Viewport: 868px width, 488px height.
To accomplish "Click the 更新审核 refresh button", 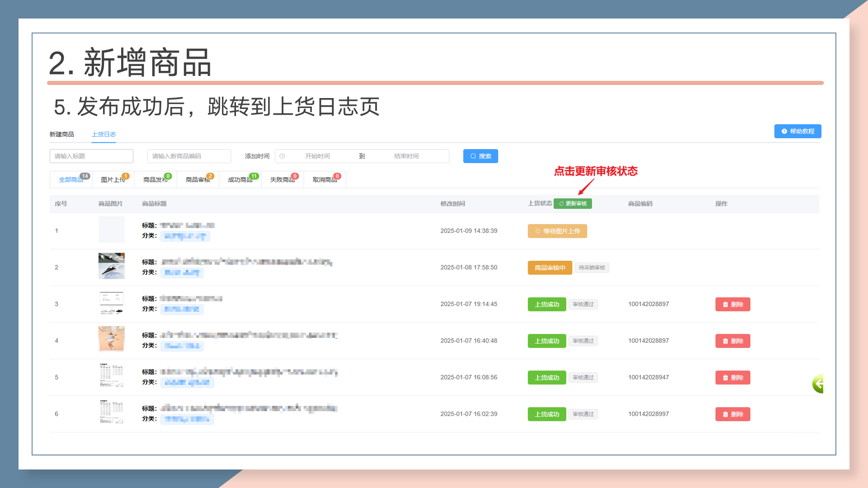I will (x=572, y=204).
